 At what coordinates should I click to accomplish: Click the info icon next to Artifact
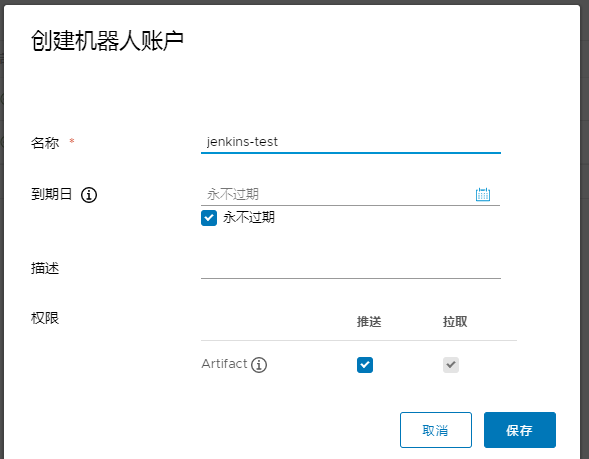(259, 365)
